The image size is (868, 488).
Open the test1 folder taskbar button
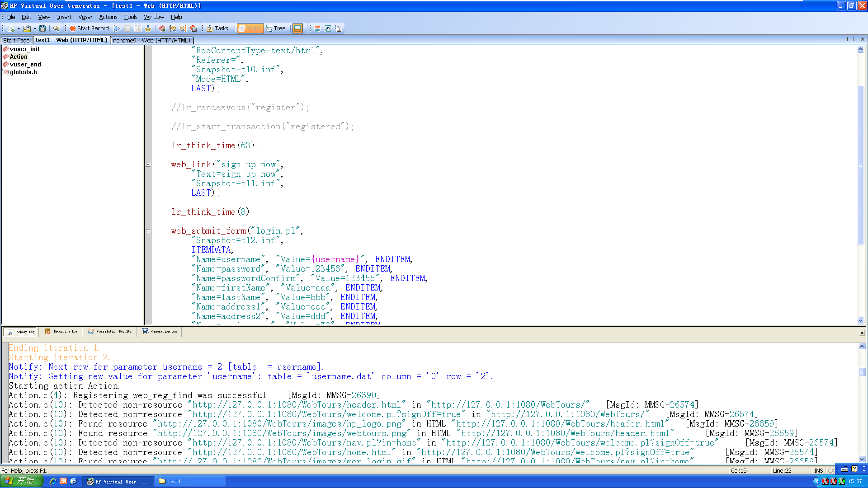click(x=190, y=482)
